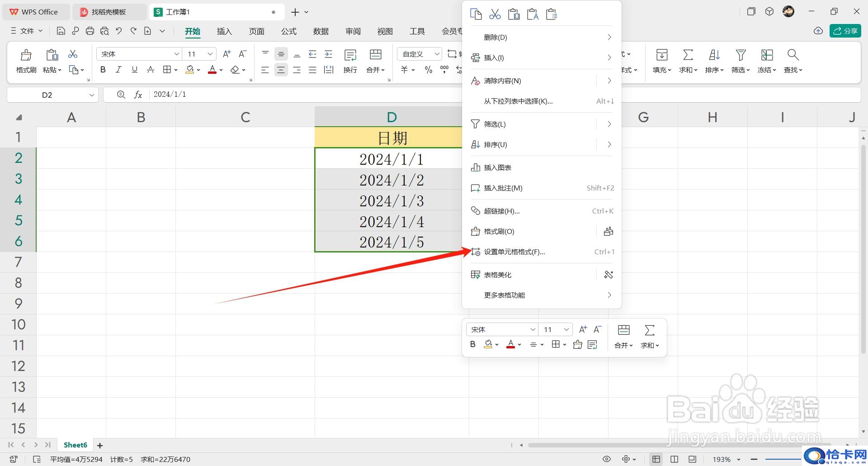This screenshot has height=466, width=868.
Task: Expand the Filter (筛选) submenu arrow
Action: click(609, 124)
